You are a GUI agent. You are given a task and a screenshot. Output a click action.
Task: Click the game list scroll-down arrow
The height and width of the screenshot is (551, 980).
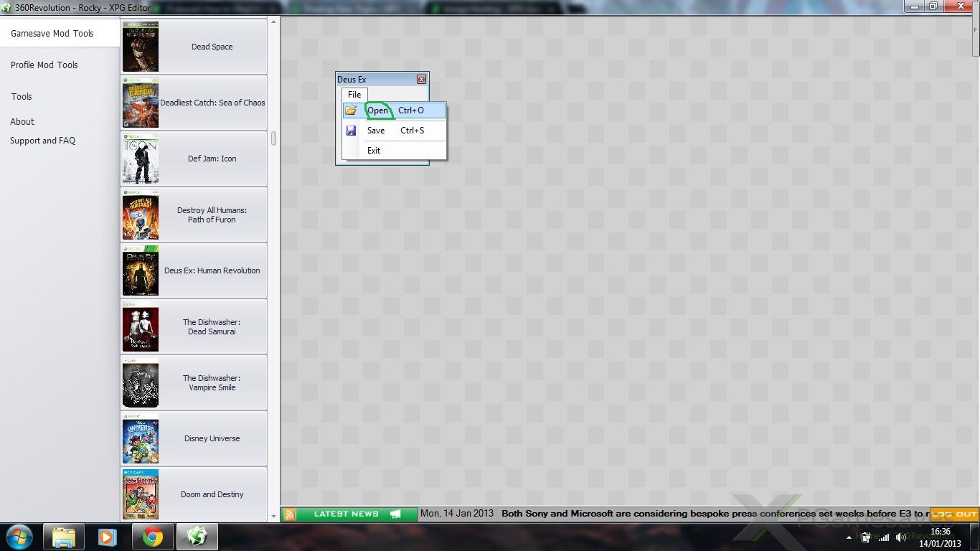273,515
